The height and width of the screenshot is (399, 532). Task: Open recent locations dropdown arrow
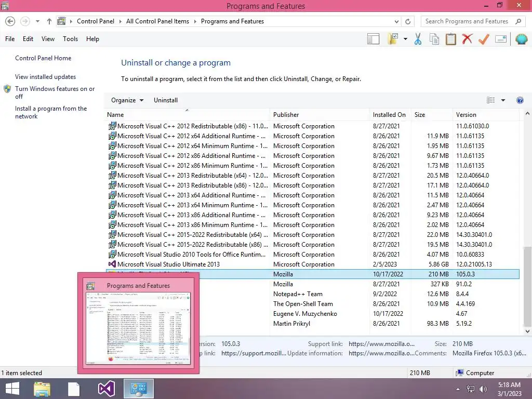pyautogui.click(x=37, y=21)
